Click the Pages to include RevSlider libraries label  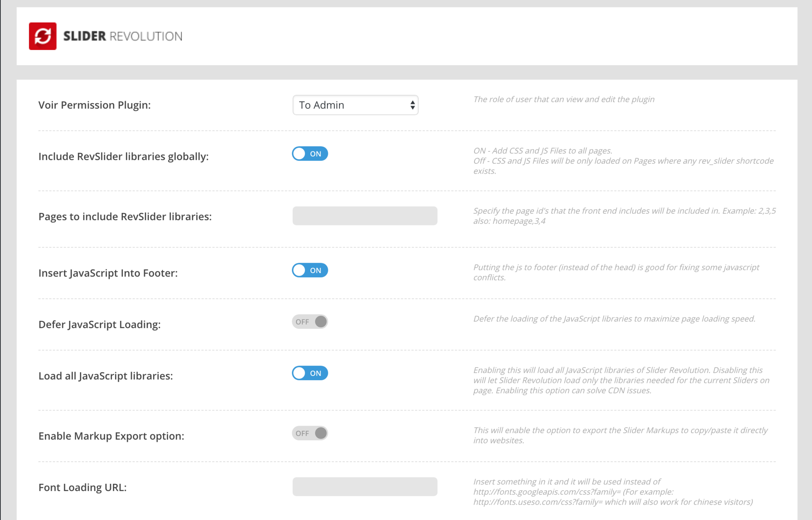[x=125, y=216]
